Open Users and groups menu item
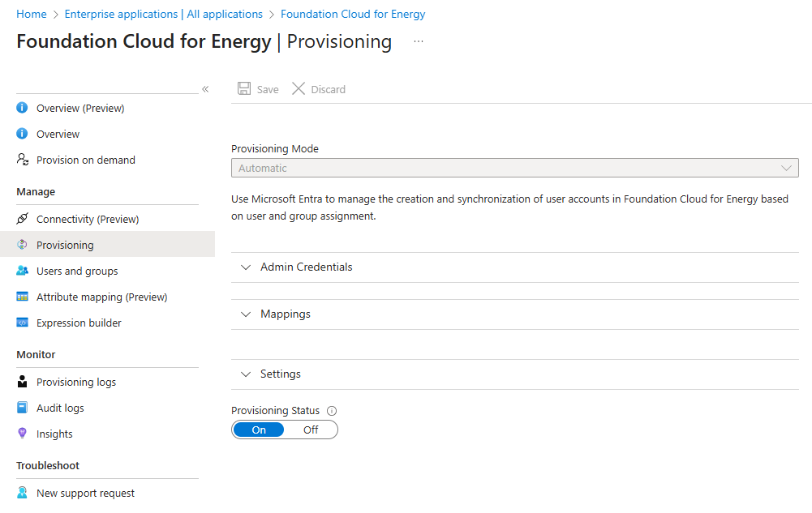 click(x=107, y=271)
